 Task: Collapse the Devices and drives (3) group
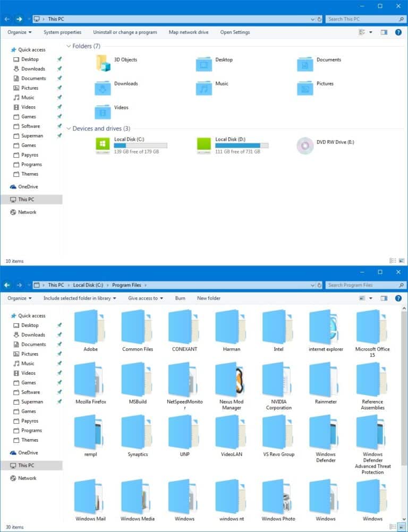coord(69,128)
